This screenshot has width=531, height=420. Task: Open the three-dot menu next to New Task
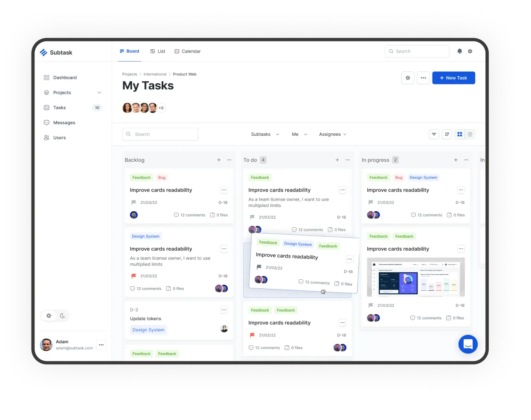point(423,78)
